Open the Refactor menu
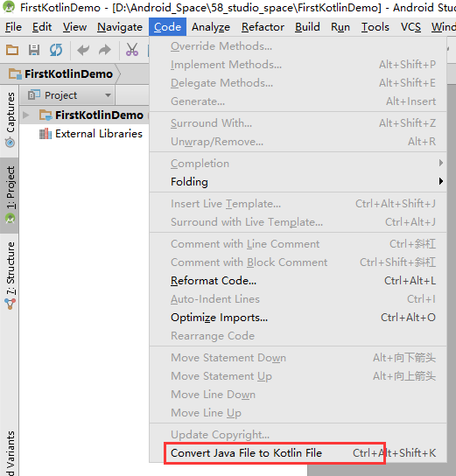Image resolution: width=456 pixels, height=476 pixels. click(263, 27)
